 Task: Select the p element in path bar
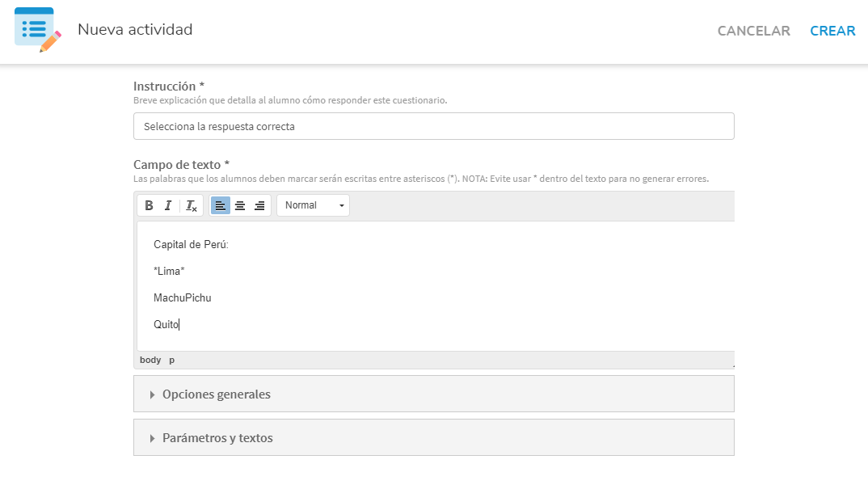coord(171,360)
